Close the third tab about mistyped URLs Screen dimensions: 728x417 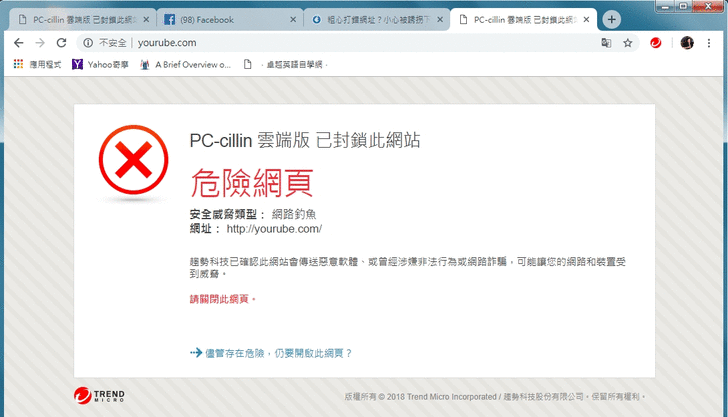coord(440,20)
